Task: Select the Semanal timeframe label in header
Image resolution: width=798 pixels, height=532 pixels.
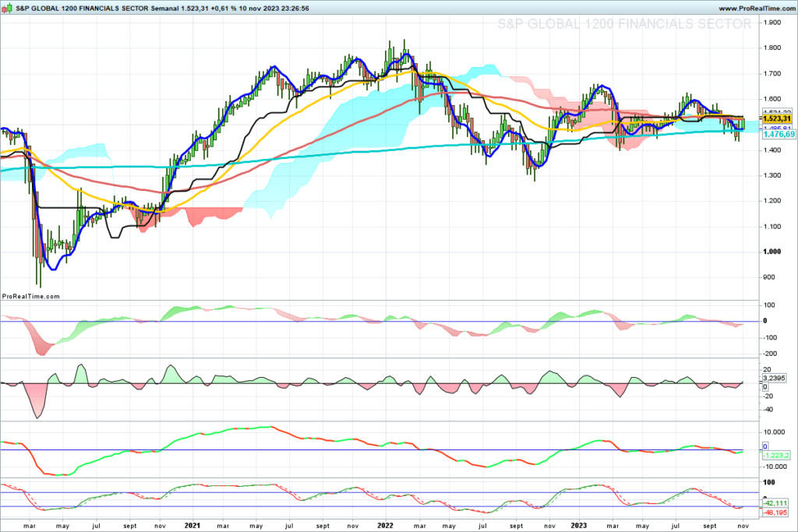Action: 165,9
